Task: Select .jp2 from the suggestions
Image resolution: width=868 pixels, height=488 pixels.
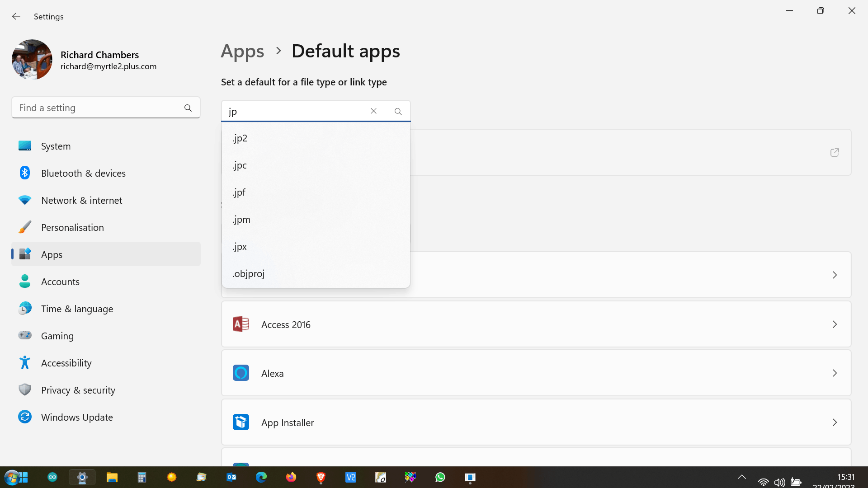Action: coord(316,138)
